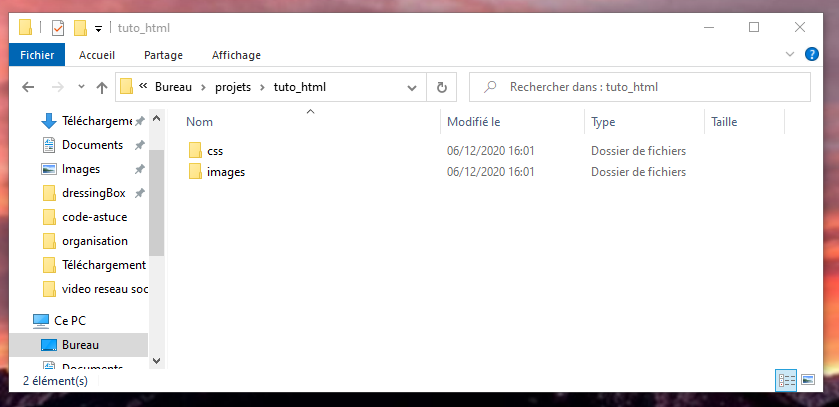
Task: Open code-astuce folder in sidebar
Action: [x=95, y=217]
